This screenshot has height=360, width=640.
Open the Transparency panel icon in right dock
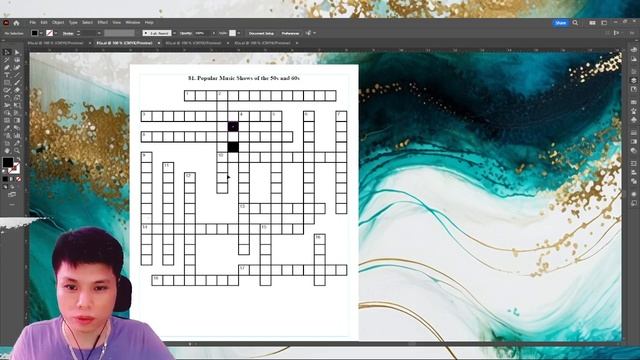pyautogui.click(x=633, y=151)
